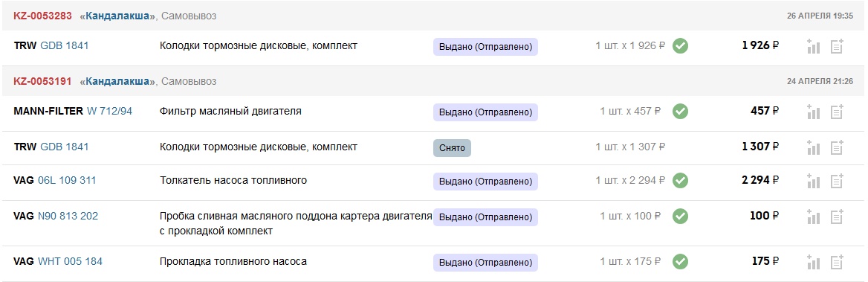Click green checkmark next to 1 926 ₽

click(x=680, y=46)
